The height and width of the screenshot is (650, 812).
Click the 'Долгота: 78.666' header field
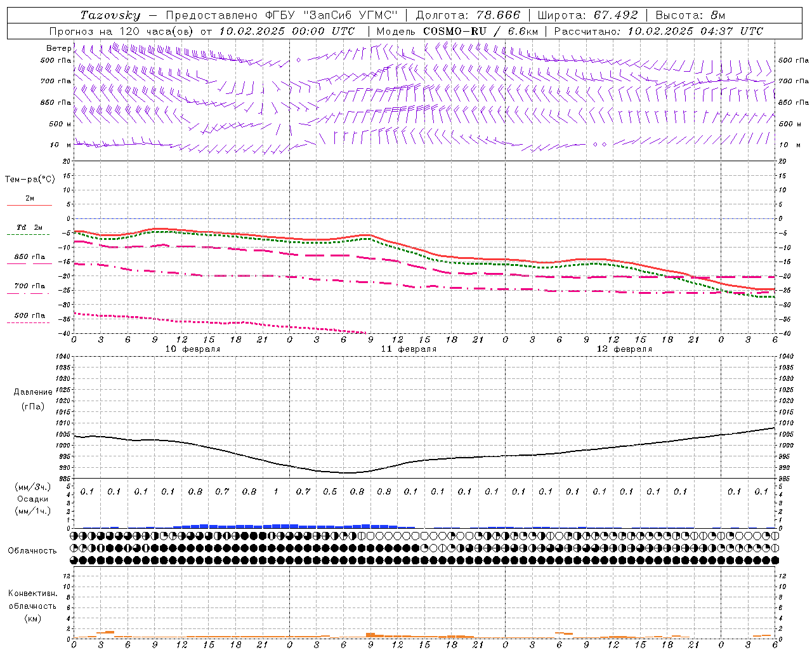tap(468, 15)
